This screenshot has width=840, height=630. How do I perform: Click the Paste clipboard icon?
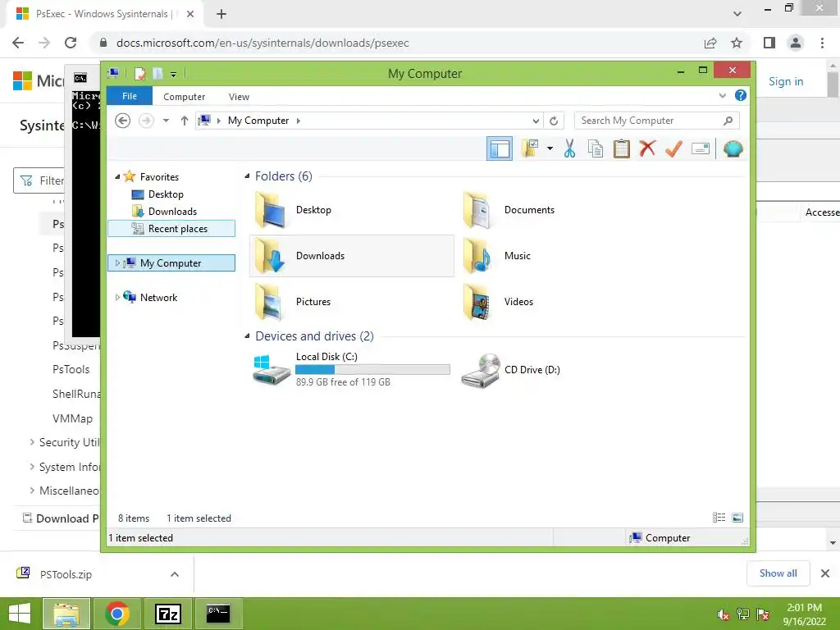pos(622,148)
